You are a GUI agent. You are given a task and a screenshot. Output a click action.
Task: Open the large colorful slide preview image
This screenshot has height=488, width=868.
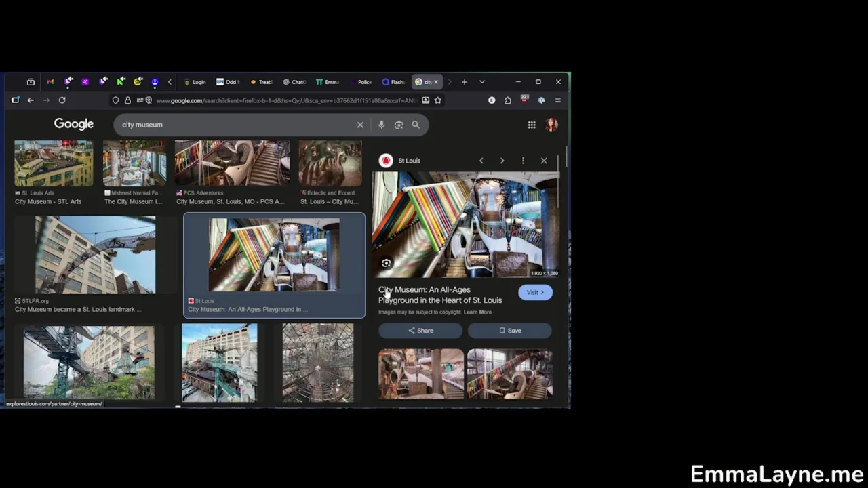[465, 224]
